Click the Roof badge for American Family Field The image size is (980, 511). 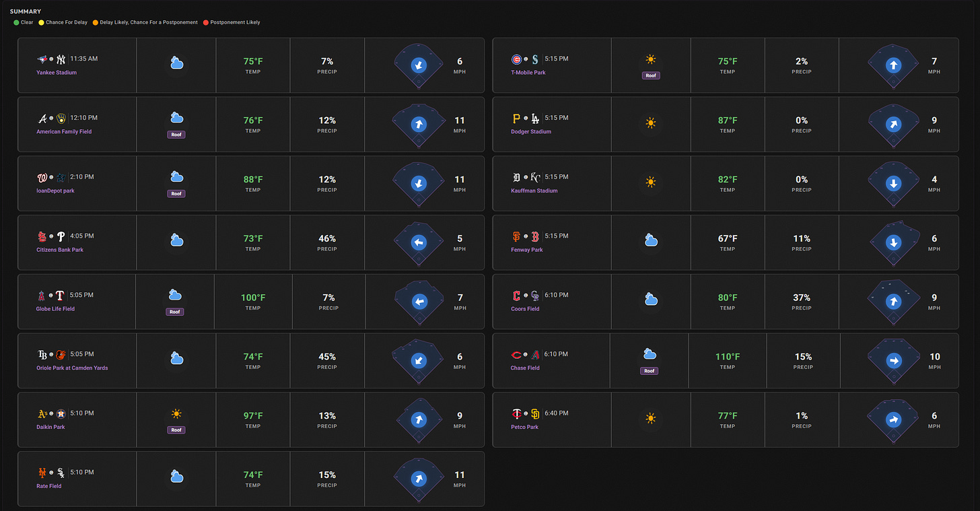pos(176,135)
